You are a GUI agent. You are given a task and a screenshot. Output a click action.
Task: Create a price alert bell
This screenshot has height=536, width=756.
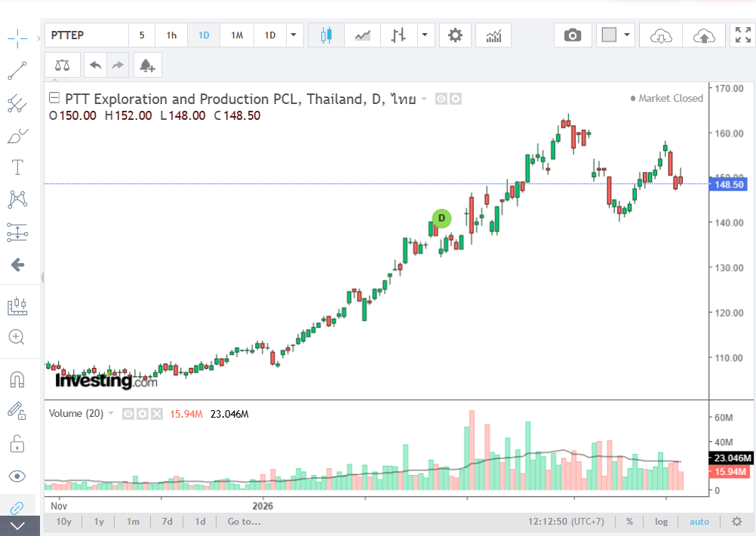tap(147, 65)
